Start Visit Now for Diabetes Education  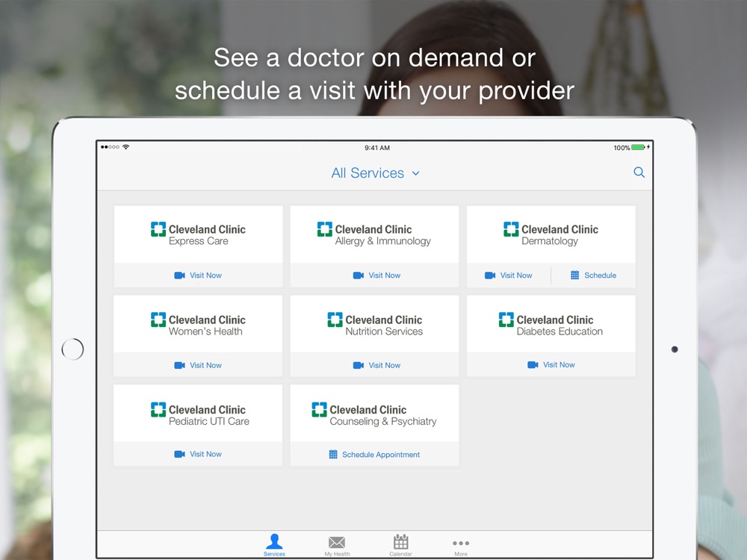[559, 365]
